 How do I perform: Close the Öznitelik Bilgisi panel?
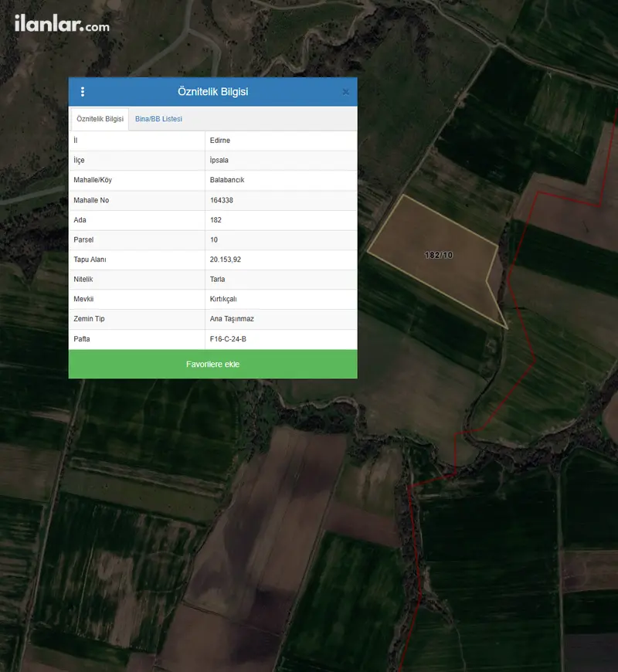[x=345, y=92]
